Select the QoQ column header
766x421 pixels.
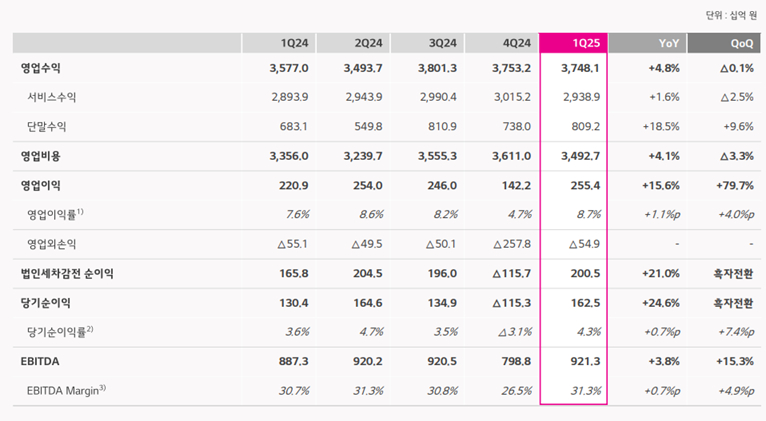pos(720,43)
